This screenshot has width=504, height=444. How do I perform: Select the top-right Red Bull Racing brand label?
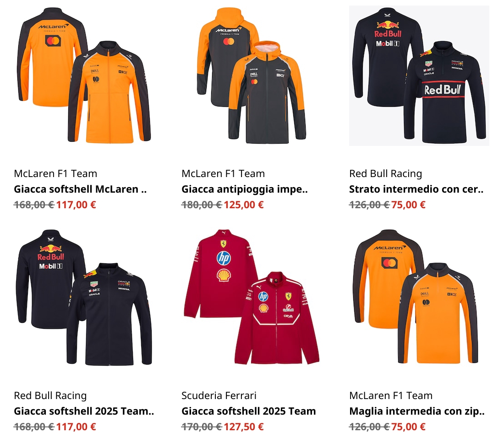click(x=385, y=173)
